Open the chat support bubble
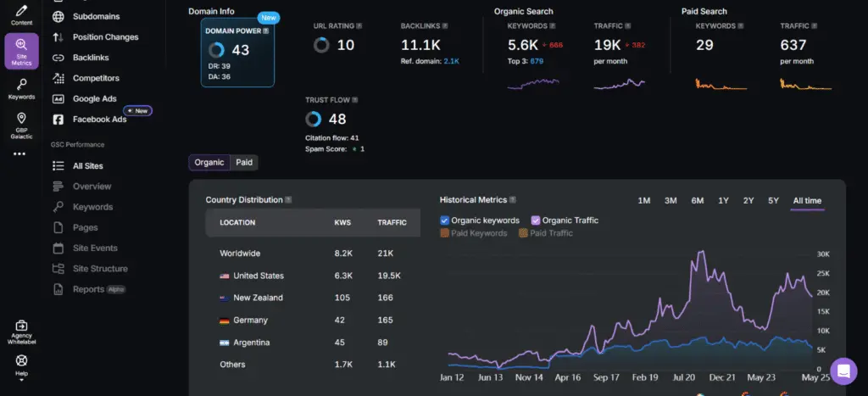 (x=843, y=371)
